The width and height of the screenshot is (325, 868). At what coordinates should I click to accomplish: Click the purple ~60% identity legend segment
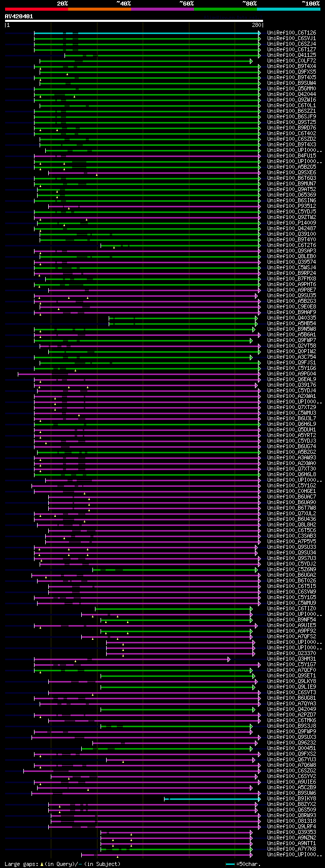coord(162,9)
